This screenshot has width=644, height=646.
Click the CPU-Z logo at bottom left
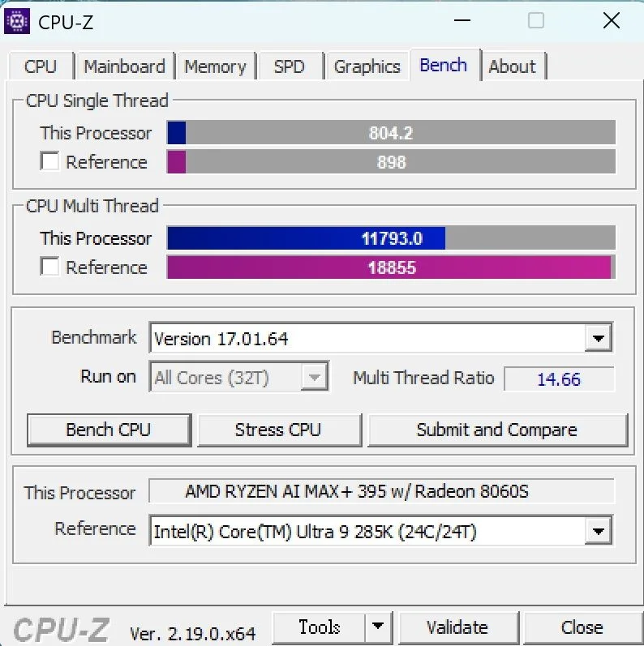pos(62,629)
